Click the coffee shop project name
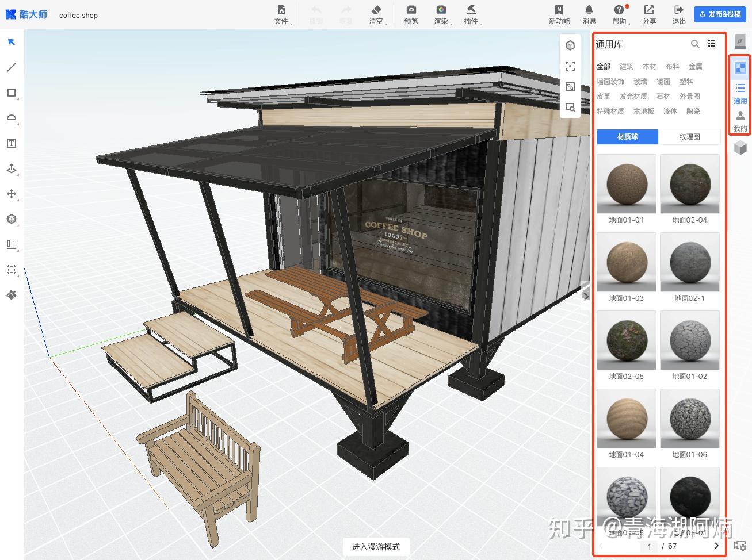The image size is (752, 560). click(x=78, y=16)
